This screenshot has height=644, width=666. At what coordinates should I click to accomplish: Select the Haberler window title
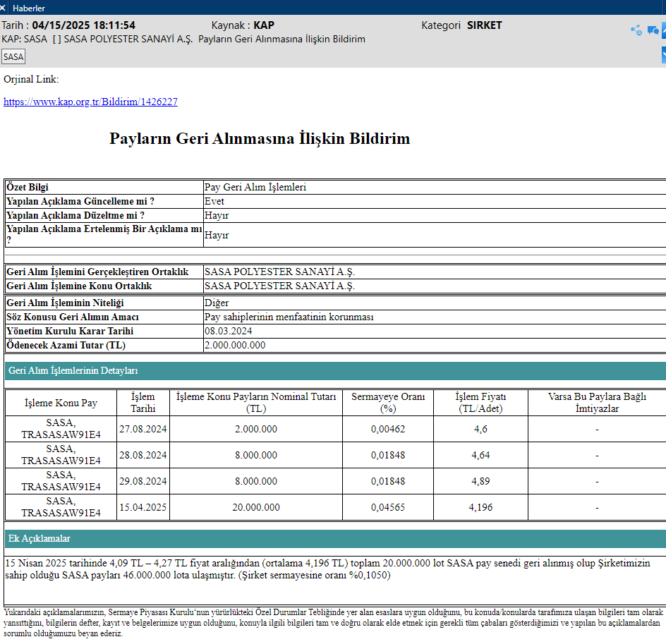[28, 8]
